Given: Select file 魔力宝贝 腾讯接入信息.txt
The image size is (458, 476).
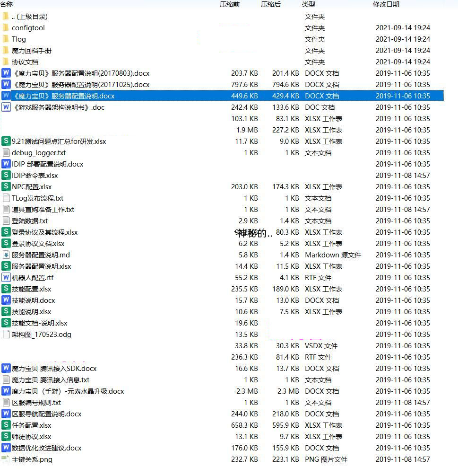Looking at the screenshot, I should 51,380.
